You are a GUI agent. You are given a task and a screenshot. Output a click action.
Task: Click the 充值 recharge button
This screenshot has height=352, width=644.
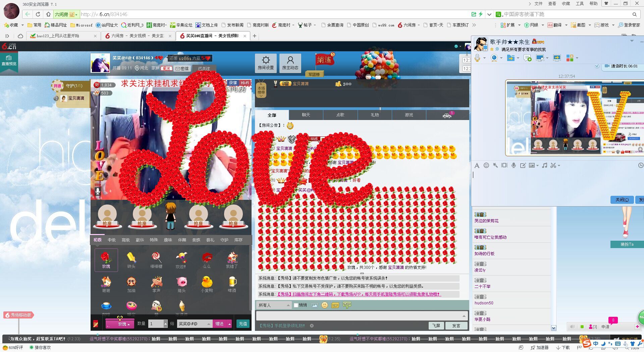[x=243, y=324]
